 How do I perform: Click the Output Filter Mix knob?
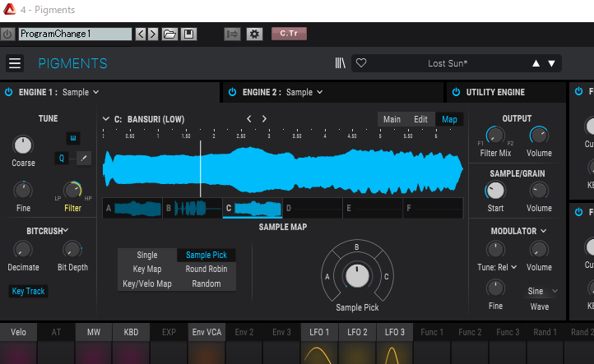tap(495, 136)
